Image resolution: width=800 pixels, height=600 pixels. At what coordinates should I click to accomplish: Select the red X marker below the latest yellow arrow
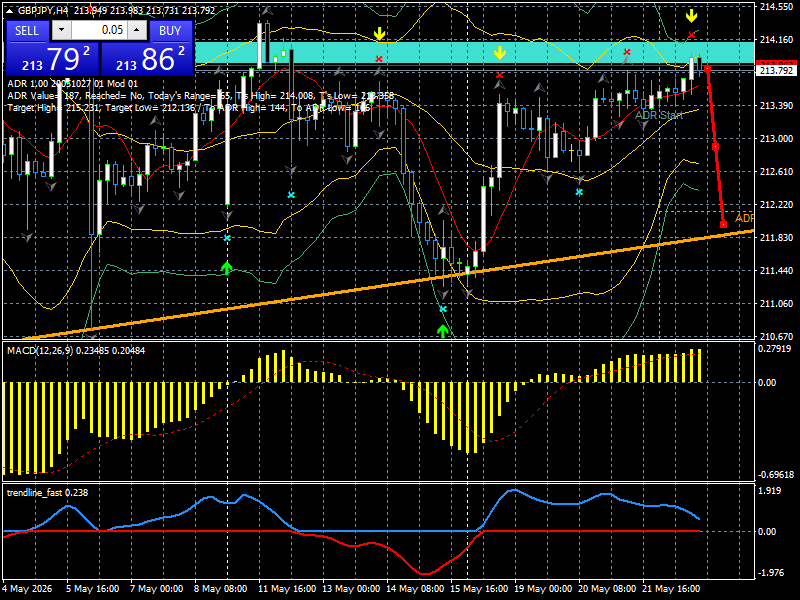tap(691, 35)
